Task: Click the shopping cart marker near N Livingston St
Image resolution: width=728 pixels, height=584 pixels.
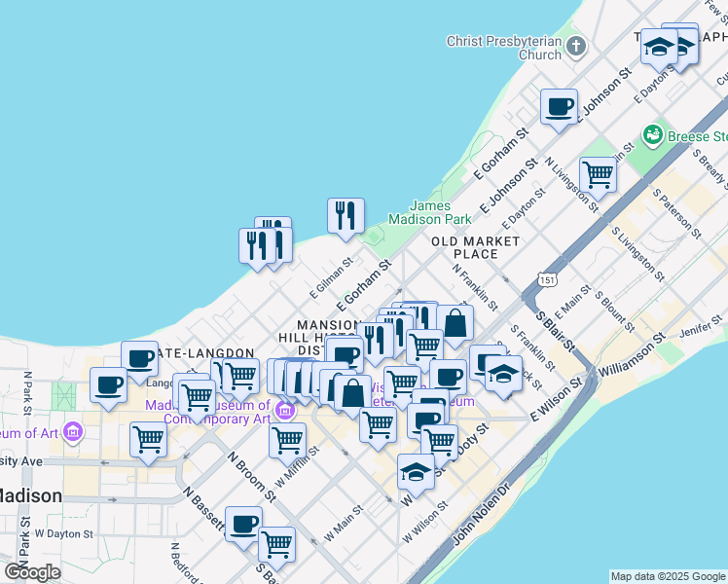Action: [x=598, y=179]
